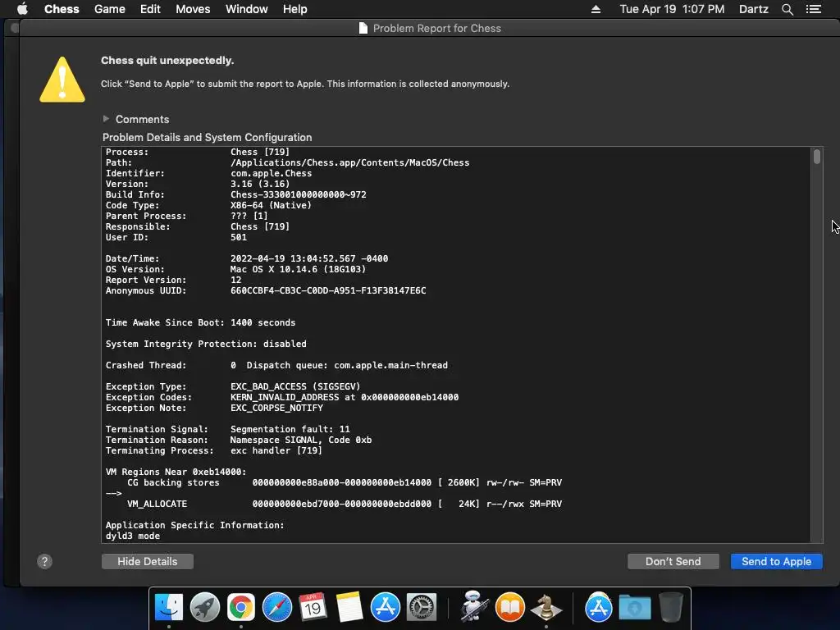
Task: Click the yellow warning triangle icon
Action: tap(62, 80)
